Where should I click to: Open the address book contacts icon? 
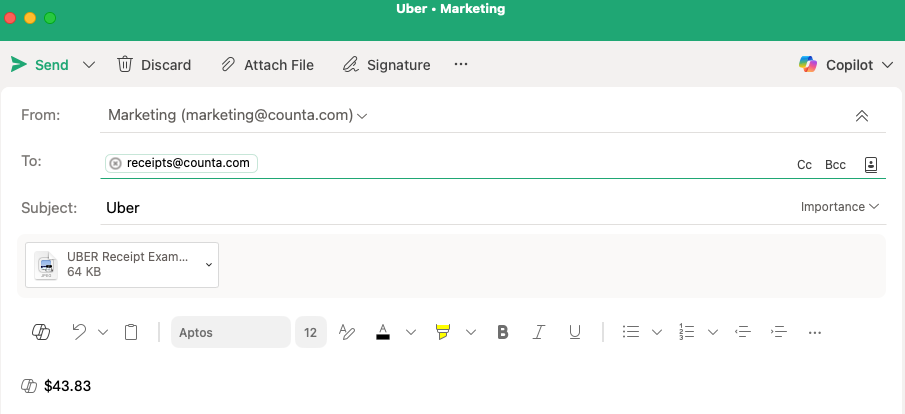(870, 164)
